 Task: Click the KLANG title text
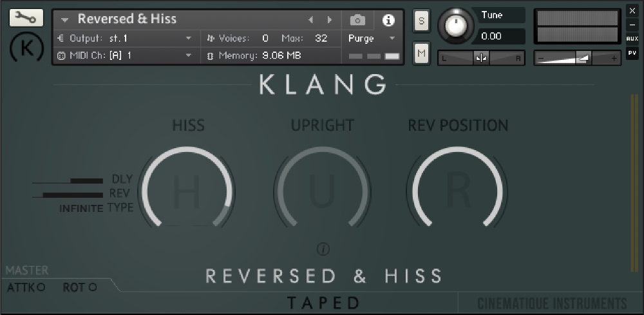click(x=323, y=85)
